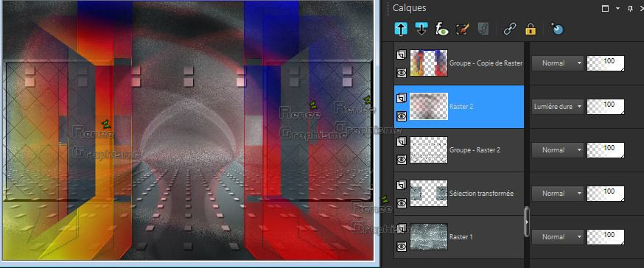Open the Calques panel options dropdown arrow
644x268 pixels.
[617, 9]
